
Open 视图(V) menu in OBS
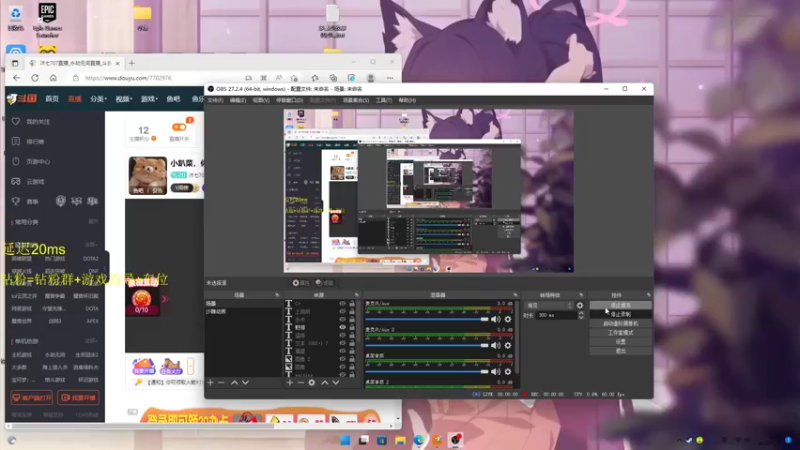pyautogui.click(x=261, y=101)
